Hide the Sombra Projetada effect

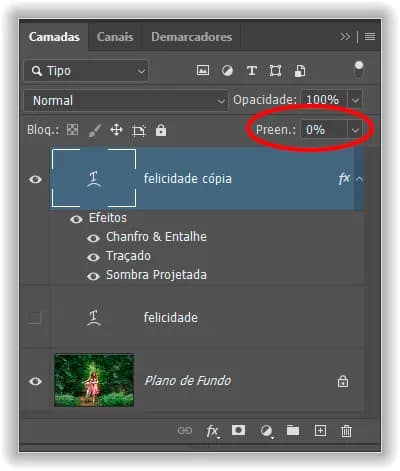pos(93,276)
